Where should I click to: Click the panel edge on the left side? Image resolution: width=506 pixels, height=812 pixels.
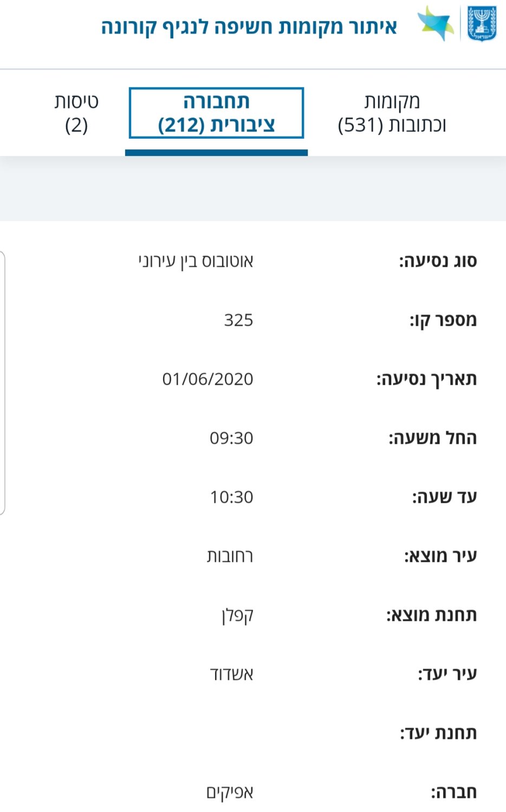pyautogui.click(x=3, y=382)
